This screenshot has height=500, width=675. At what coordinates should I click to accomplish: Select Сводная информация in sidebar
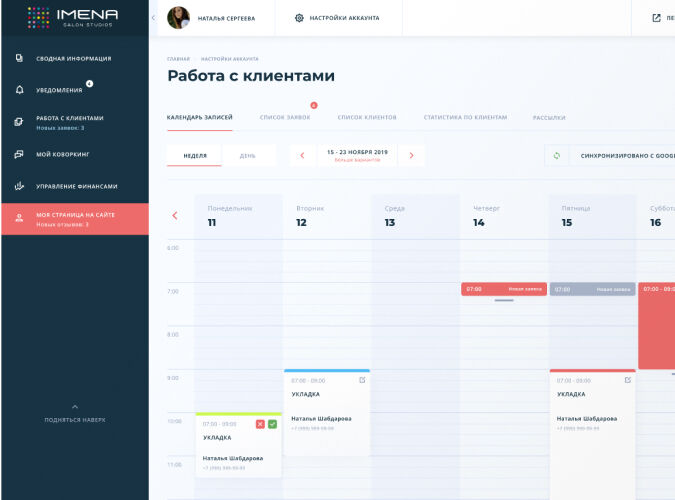point(74,59)
